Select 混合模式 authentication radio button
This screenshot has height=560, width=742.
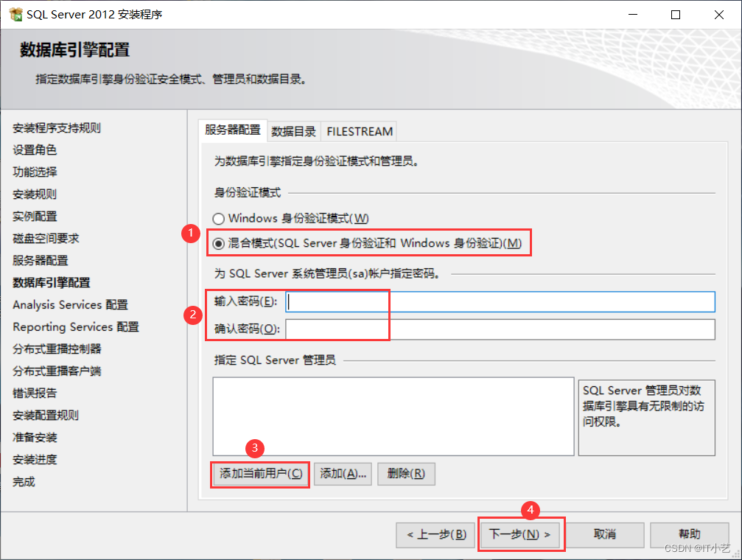(218, 243)
